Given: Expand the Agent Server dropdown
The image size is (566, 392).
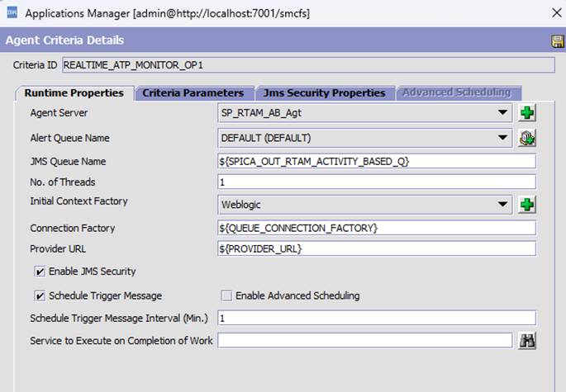Looking at the screenshot, I should tap(503, 113).
